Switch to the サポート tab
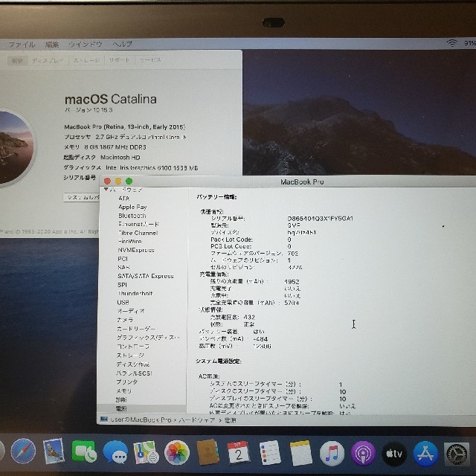476x476 pixels. [119, 60]
